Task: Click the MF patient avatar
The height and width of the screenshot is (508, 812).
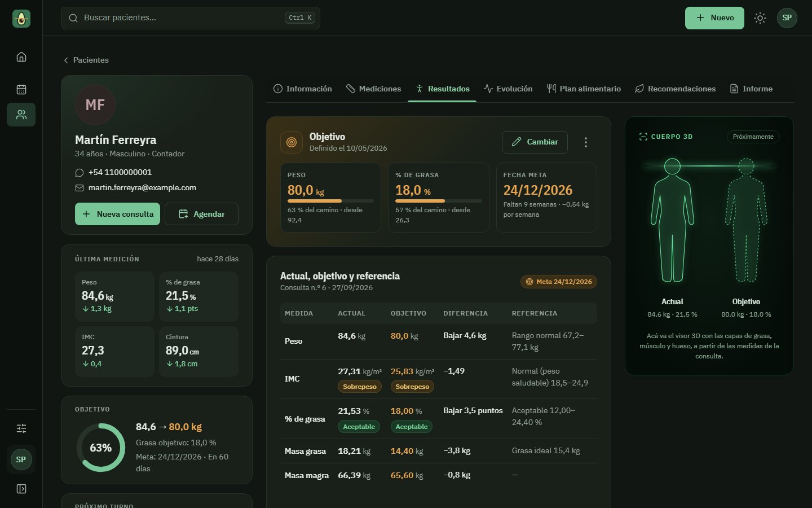Action: pos(95,105)
